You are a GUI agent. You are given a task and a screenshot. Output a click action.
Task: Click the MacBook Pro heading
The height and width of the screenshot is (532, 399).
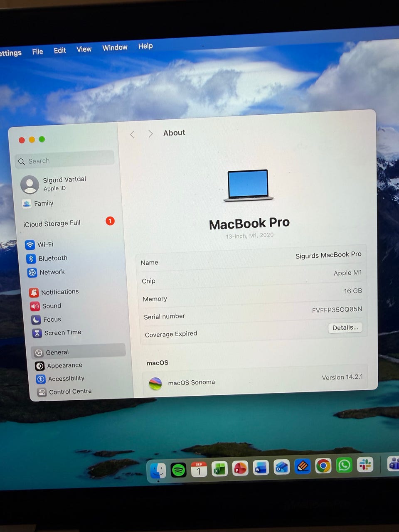click(249, 224)
